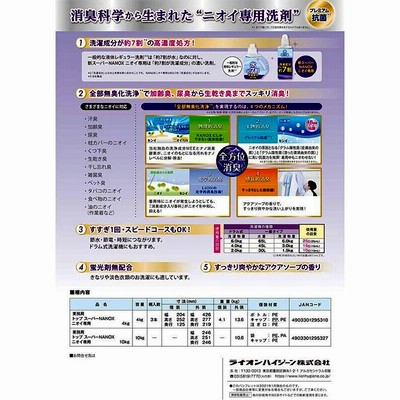400x400 pixels.
Task: Click the number 1 circle badge
Action: (80, 43)
